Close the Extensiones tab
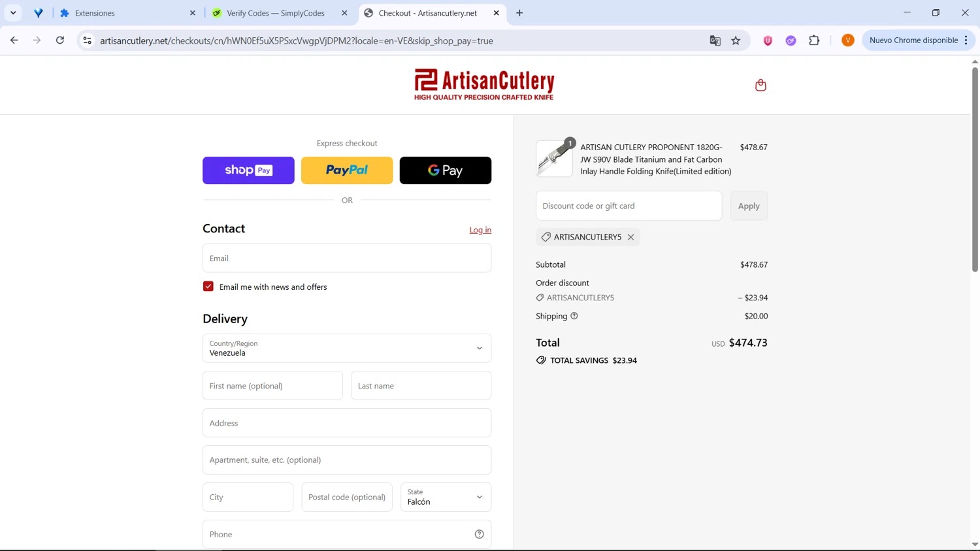 pos(193,13)
